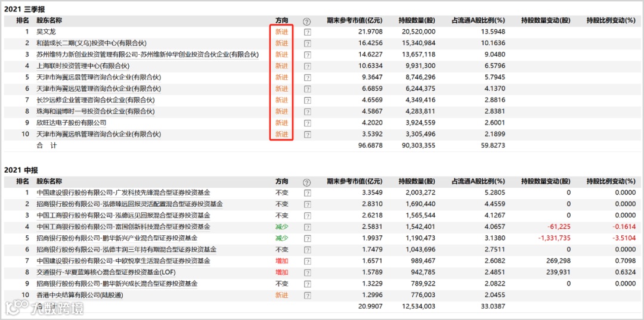Open link 上海联时投资管理中心(有限合伙)
This screenshot has height=320, width=644.
pos(83,66)
